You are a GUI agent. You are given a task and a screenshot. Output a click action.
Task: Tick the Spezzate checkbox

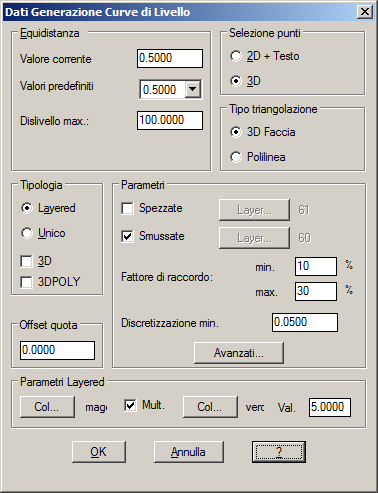127,208
